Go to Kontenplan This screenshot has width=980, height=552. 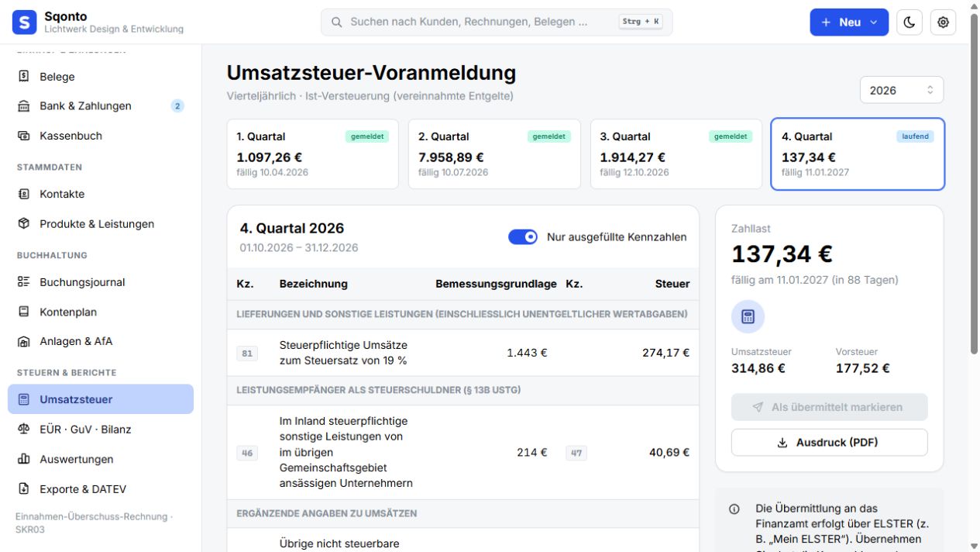[x=101, y=312]
